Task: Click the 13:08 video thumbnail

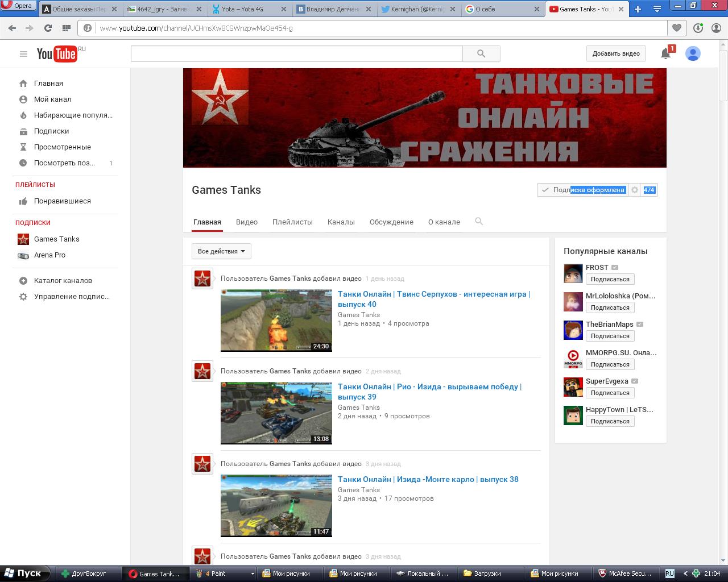Action: click(276, 413)
